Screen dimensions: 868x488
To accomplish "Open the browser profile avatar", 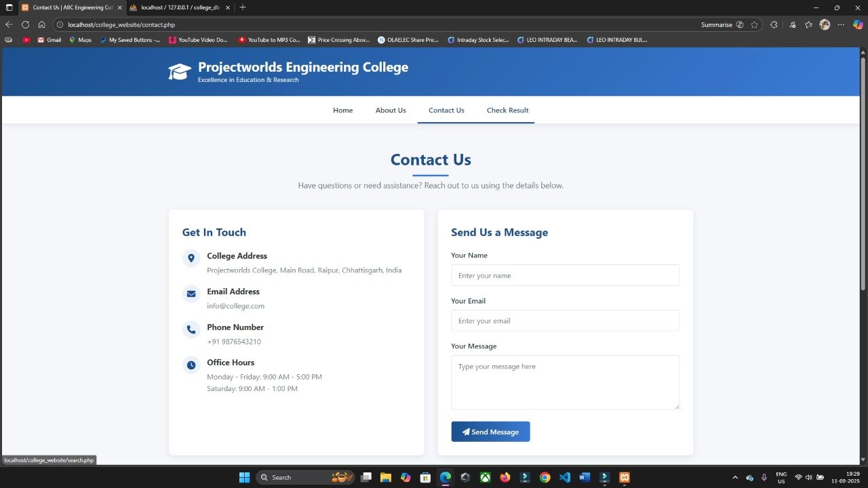I will click(x=825, y=24).
